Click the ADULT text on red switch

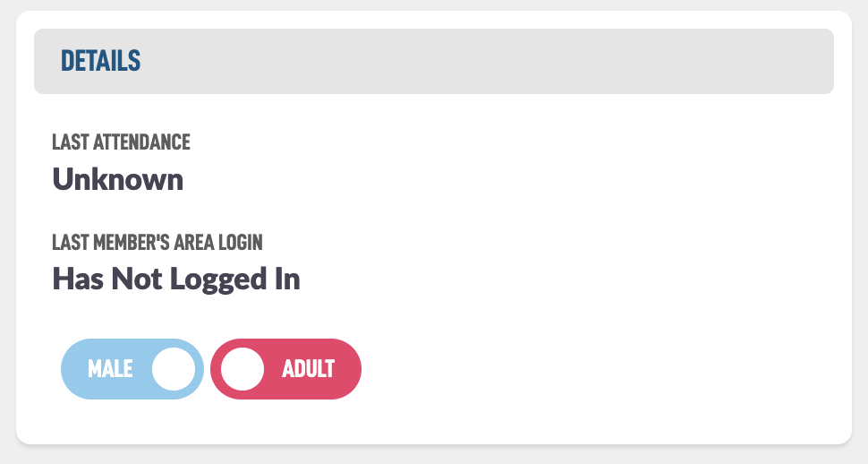click(x=308, y=369)
